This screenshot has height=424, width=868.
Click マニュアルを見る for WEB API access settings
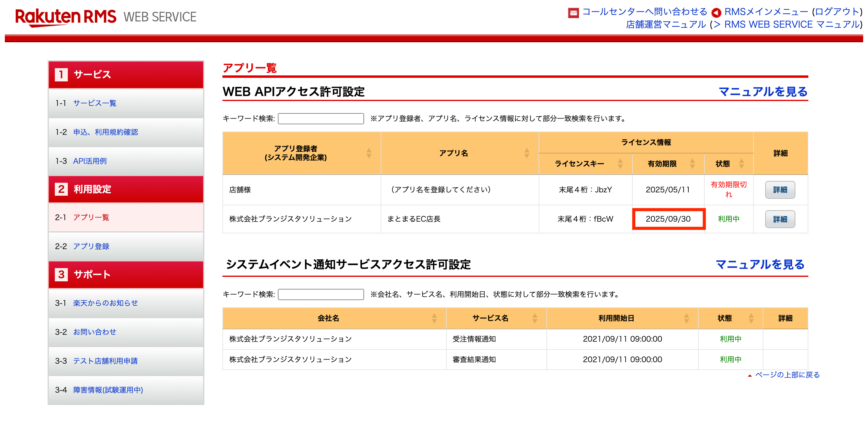763,92
